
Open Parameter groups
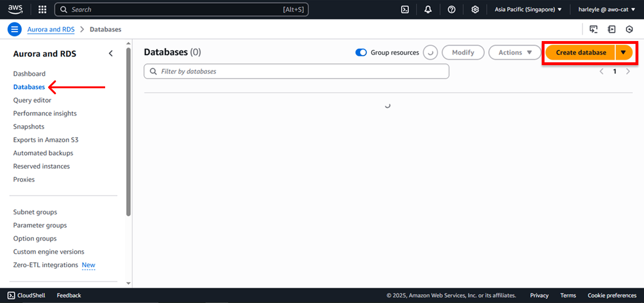(40, 225)
